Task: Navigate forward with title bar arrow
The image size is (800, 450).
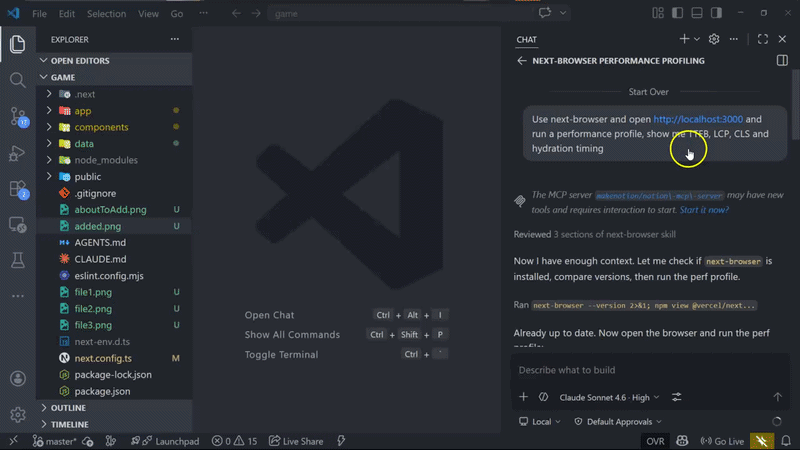Action: 256,14
